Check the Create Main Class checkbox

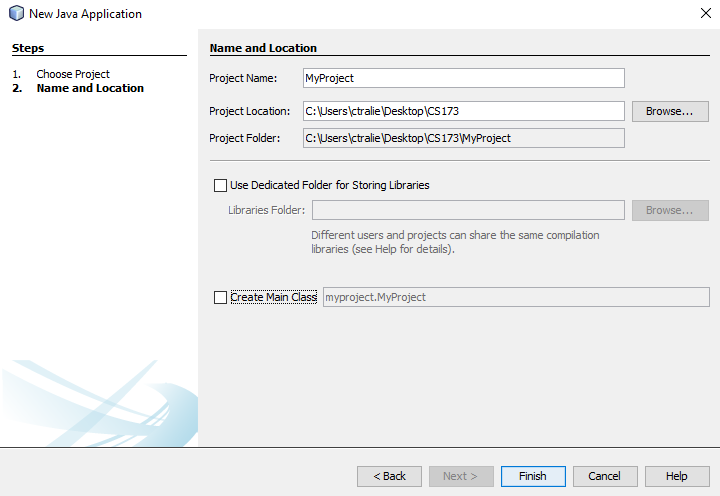(220, 297)
